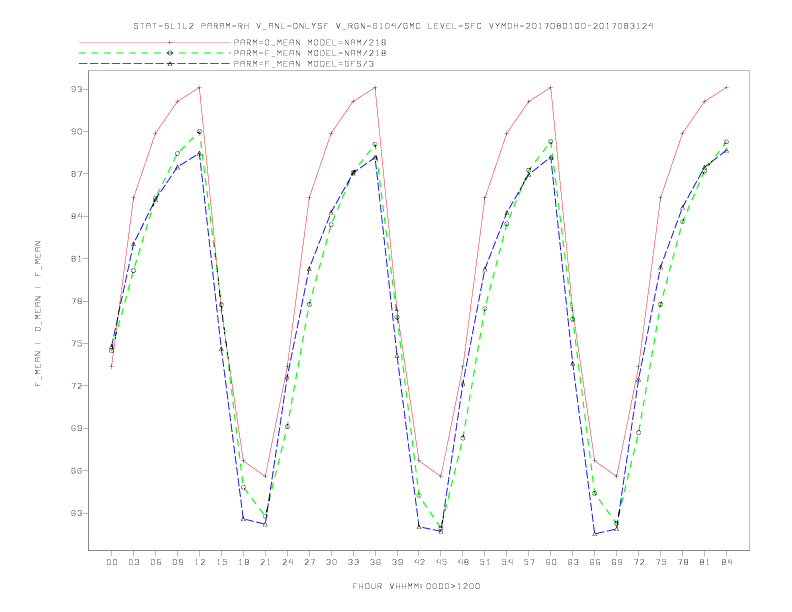Click x-axis forecast hour label 84
The height and width of the screenshot is (612, 792).
click(x=726, y=562)
